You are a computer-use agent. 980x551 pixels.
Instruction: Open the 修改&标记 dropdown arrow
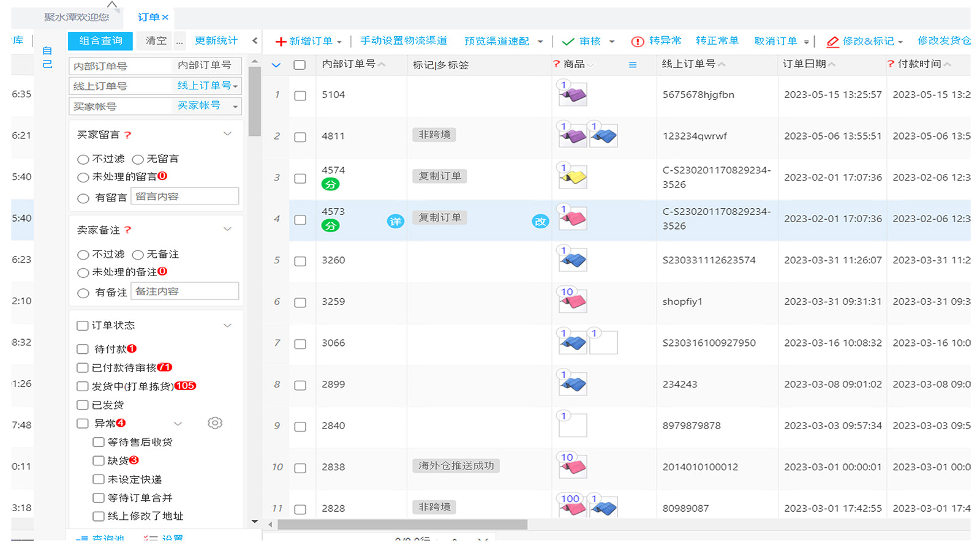click(900, 42)
